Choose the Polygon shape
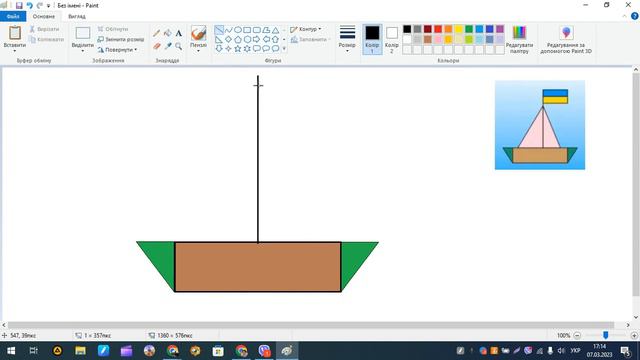 (x=266, y=30)
